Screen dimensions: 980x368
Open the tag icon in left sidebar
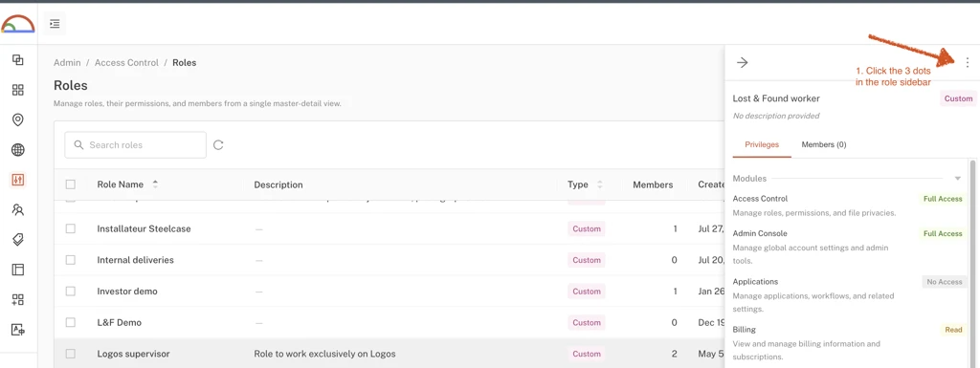tap(18, 240)
